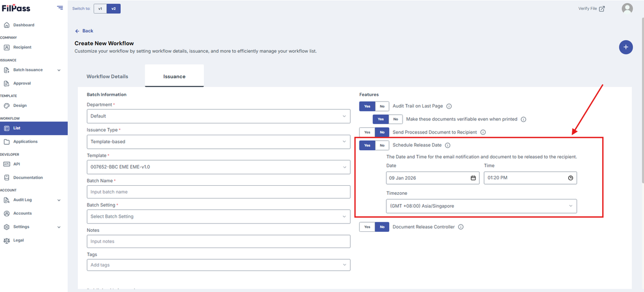Click the Accounts sidebar icon
644x292 pixels.
pos(6,213)
